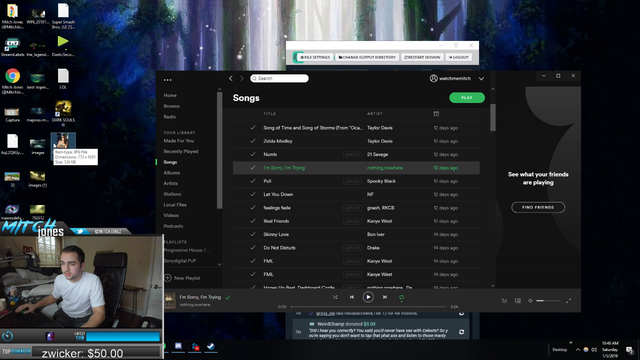
Task: Open Local Files in the library
Action: click(175, 204)
